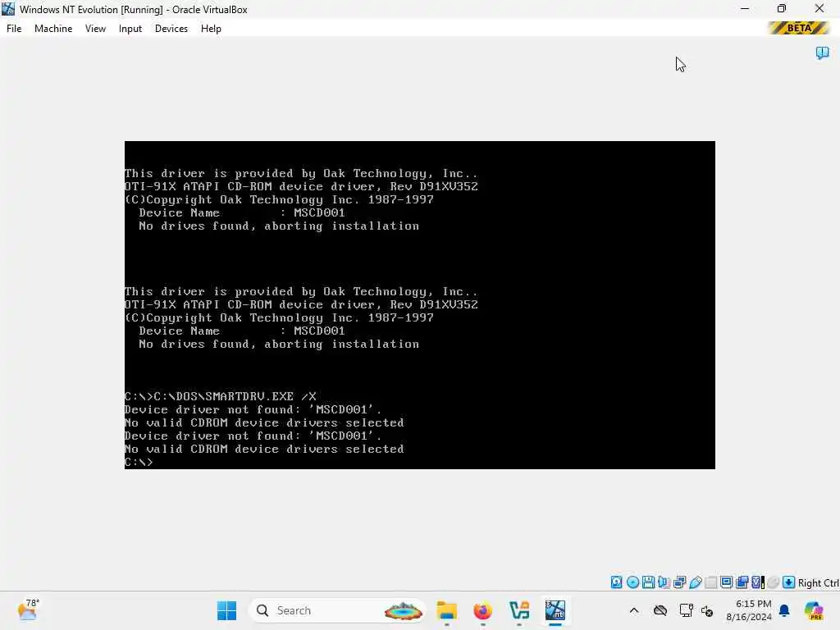Open VirtualBox Manager taskbar icon

click(x=519, y=610)
